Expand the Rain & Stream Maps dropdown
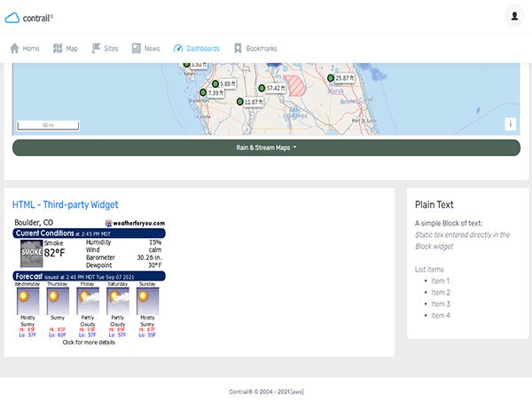 tap(266, 147)
